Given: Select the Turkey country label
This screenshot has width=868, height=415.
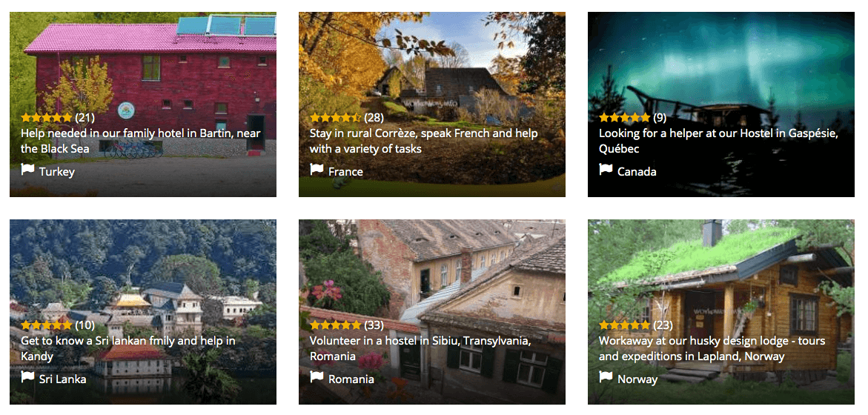Looking at the screenshot, I should click(x=57, y=172).
